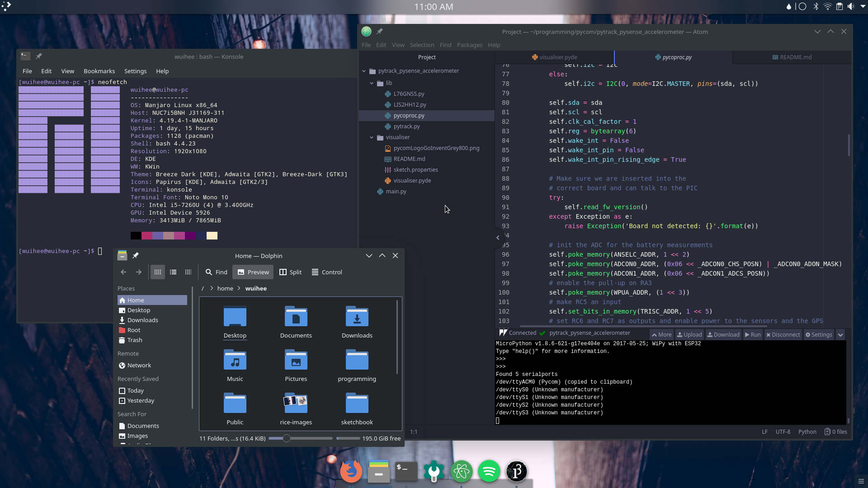Screen dimensions: 868x488
Task: Open Control dropdown menu in Dolphin
Action: point(327,272)
